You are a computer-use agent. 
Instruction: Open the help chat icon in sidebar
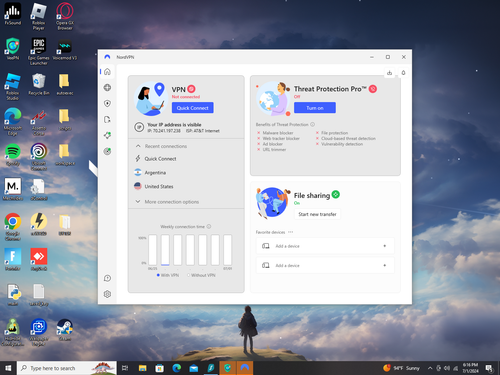pyautogui.click(x=107, y=278)
